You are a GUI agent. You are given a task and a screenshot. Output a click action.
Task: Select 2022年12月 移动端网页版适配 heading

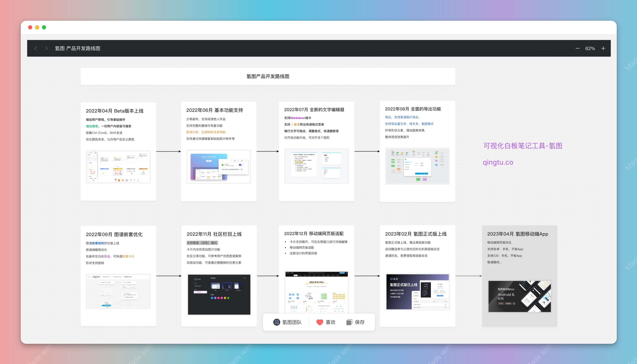[314, 234]
